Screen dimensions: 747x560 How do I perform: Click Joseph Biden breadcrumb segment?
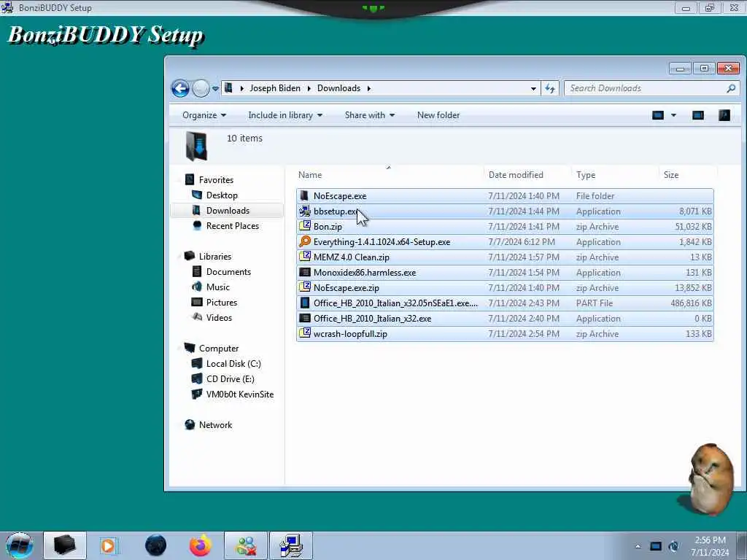coord(275,88)
